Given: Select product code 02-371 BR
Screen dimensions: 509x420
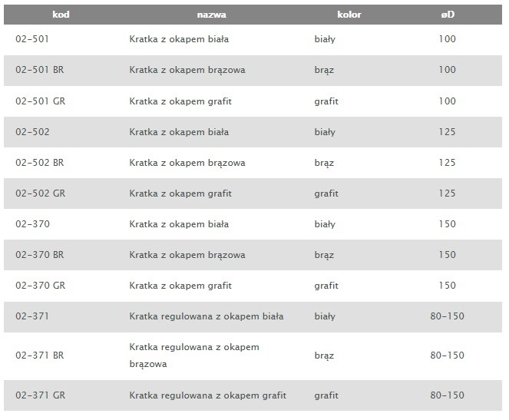Looking at the screenshot, I should pyautogui.click(x=40, y=356).
